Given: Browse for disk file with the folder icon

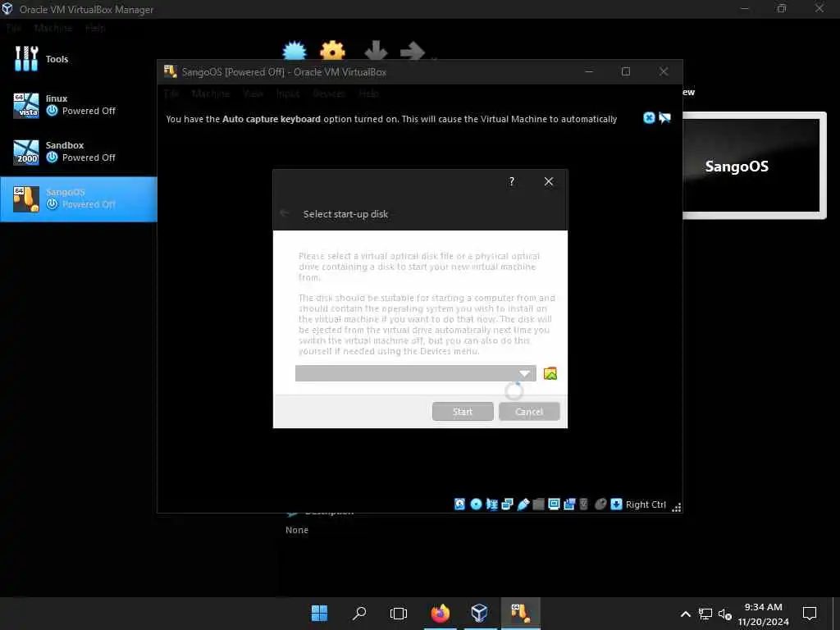Looking at the screenshot, I should tap(550, 373).
